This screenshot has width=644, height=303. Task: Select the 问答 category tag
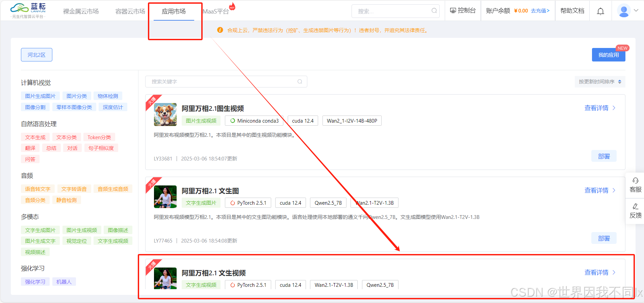pos(30,159)
